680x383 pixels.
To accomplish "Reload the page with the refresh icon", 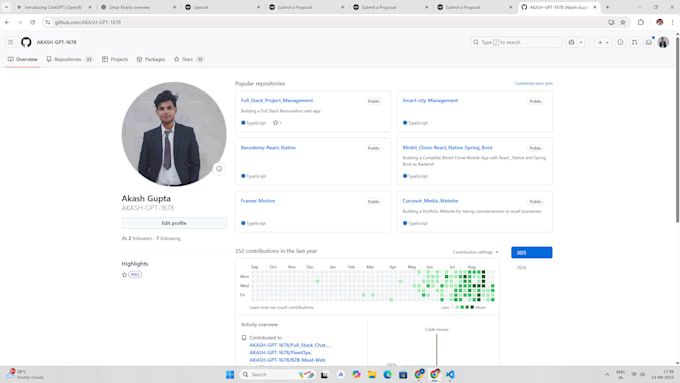I will point(33,22).
